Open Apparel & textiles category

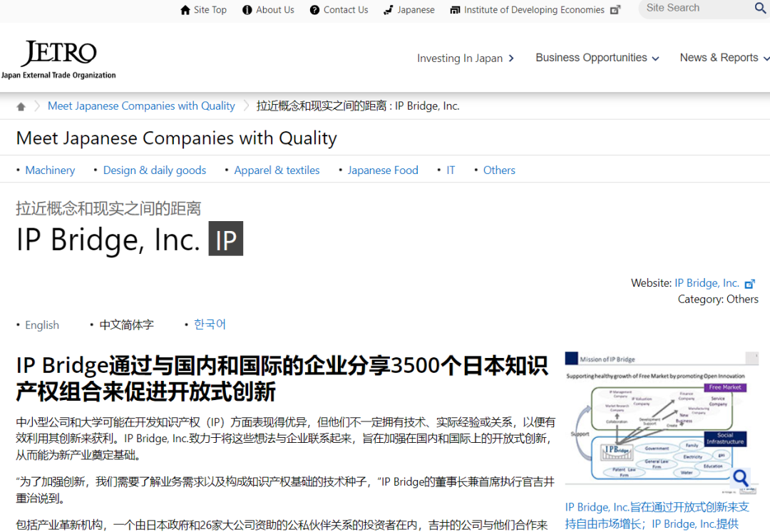277,170
